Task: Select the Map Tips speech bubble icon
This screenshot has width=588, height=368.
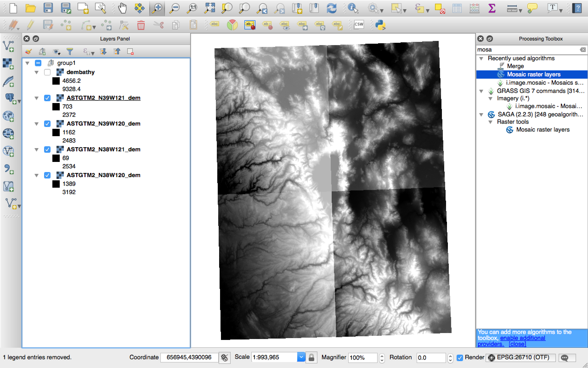Action: tap(532, 8)
